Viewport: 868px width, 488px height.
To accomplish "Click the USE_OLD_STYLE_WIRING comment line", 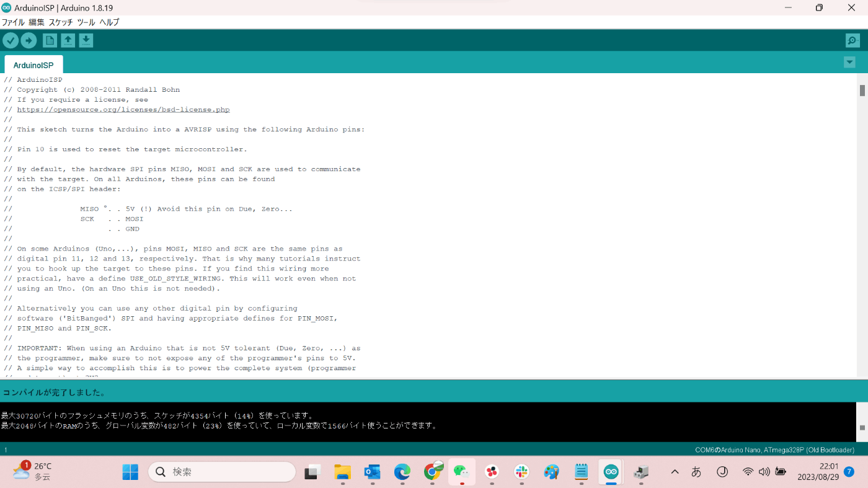I will tap(180, 278).
